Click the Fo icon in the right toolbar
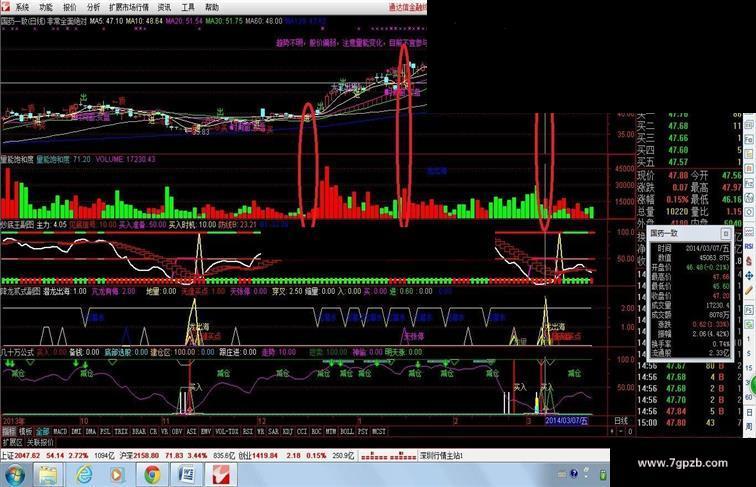Image resolution: width=756 pixels, height=487 pixels. [x=749, y=140]
